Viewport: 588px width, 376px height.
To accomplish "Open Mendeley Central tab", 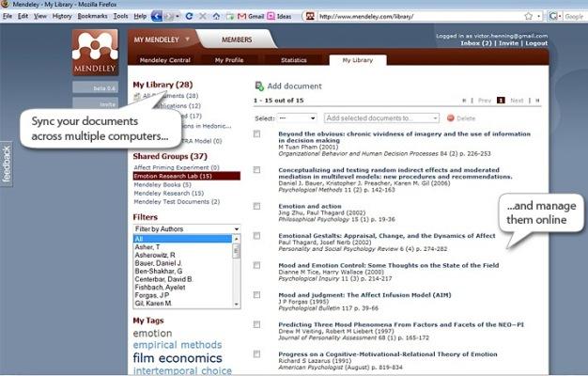I will pyautogui.click(x=165, y=60).
